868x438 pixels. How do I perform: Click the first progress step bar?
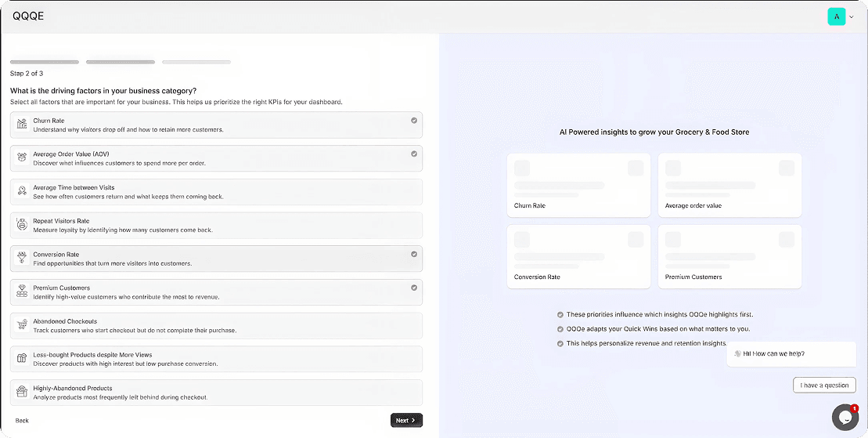(45, 62)
